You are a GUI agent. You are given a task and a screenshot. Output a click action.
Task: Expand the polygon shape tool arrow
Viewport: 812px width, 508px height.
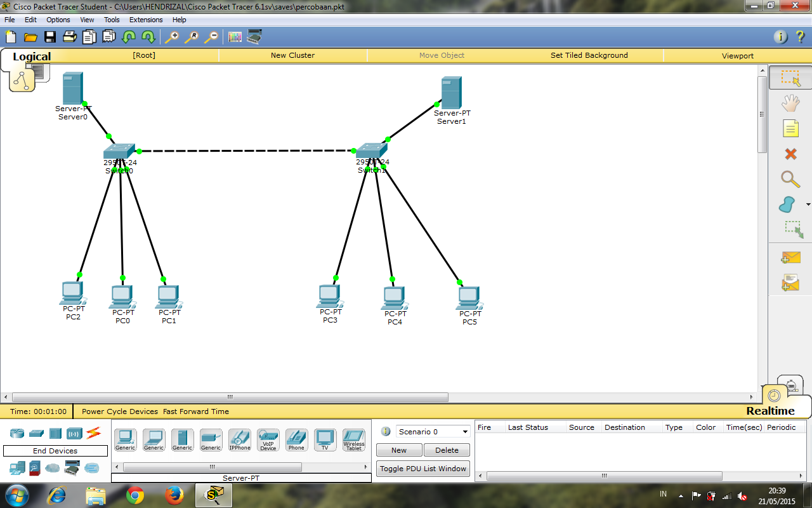[808, 204]
